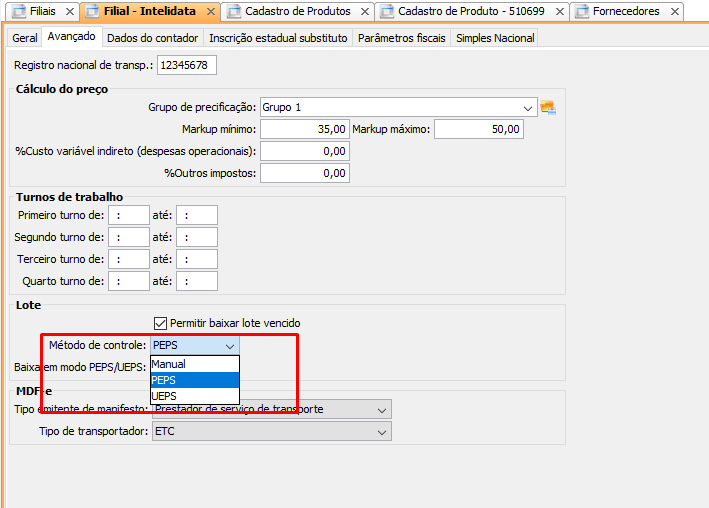
Task: Click the folder icon beside Grupo de precificação
Action: point(547,107)
